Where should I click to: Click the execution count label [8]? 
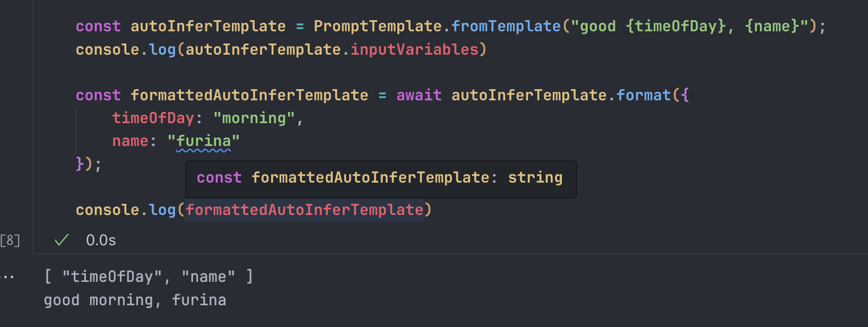click(x=10, y=240)
